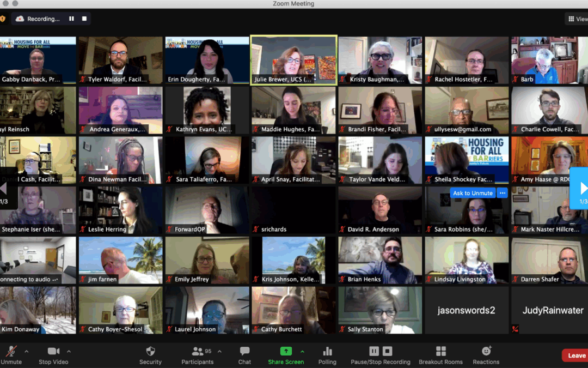
Task: Click the Share Screen icon
Action: click(x=286, y=351)
